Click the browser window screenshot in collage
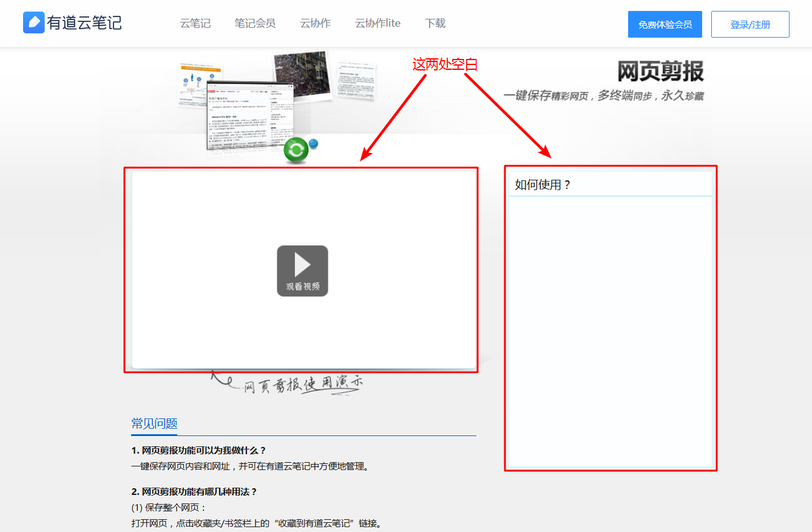This screenshot has height=532, width=812. coord(249,115)
